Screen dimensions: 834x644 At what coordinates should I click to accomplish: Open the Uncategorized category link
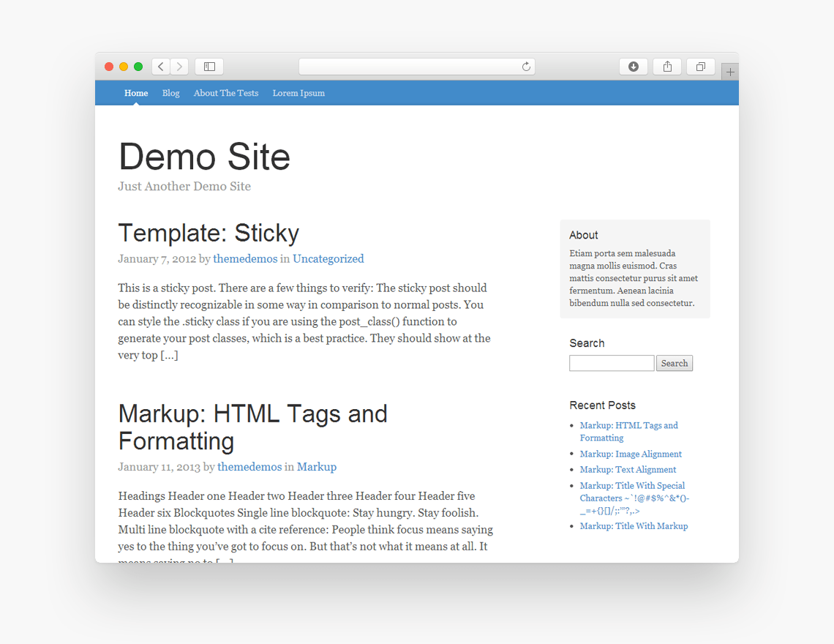328,258
